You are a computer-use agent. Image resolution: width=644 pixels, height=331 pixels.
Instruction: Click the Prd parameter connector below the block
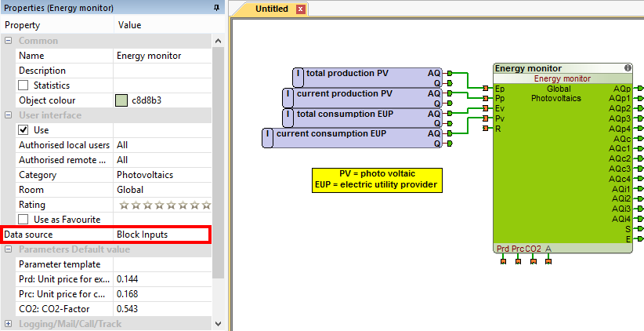pyautogui.click(x=502, y=260)
